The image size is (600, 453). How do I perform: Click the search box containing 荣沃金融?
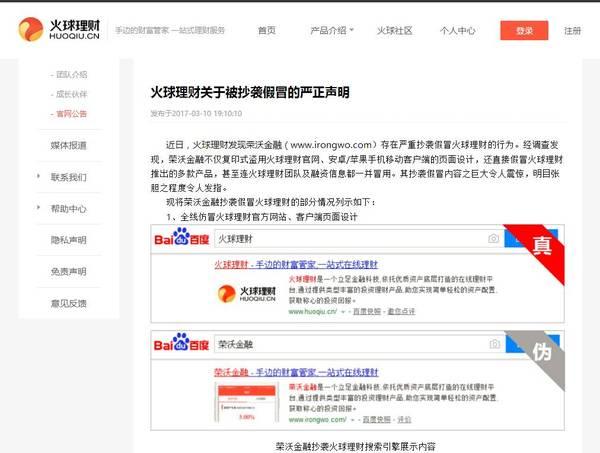(358, 344)
